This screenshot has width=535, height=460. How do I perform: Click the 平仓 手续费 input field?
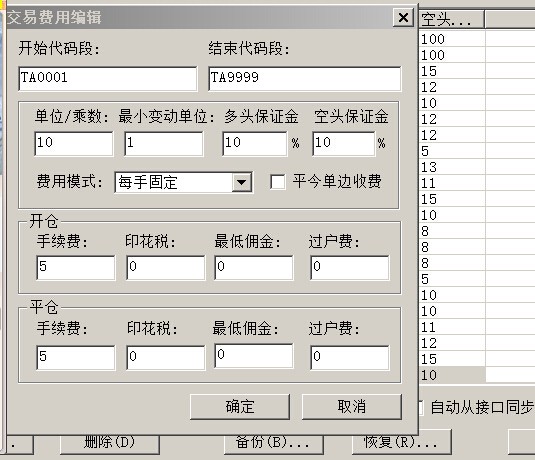(x=76, y=357)
